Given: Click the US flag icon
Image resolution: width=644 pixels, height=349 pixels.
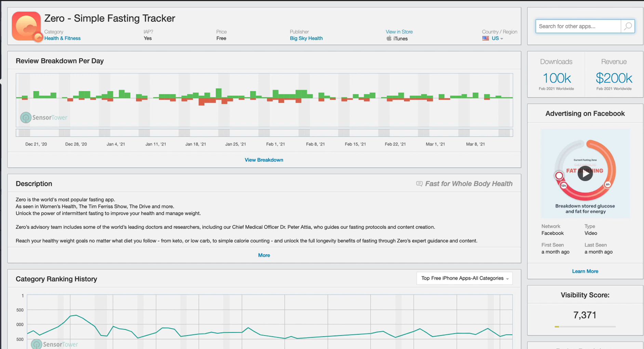Looking at the screenshot, I should tap(485, 39).
